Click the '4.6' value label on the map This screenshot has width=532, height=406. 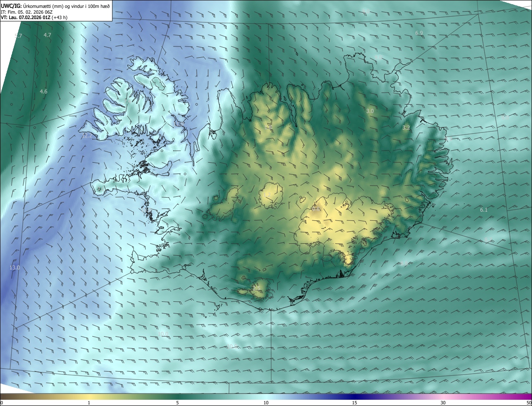(x=44, y=91)
